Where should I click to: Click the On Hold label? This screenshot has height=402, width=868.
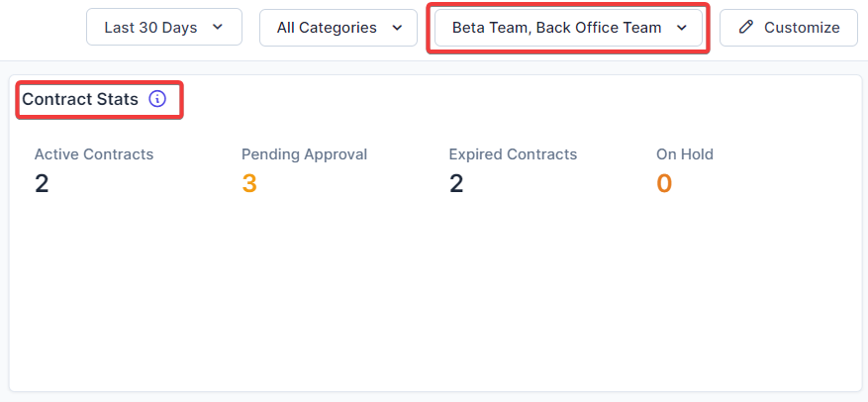[x=685, y=154]
